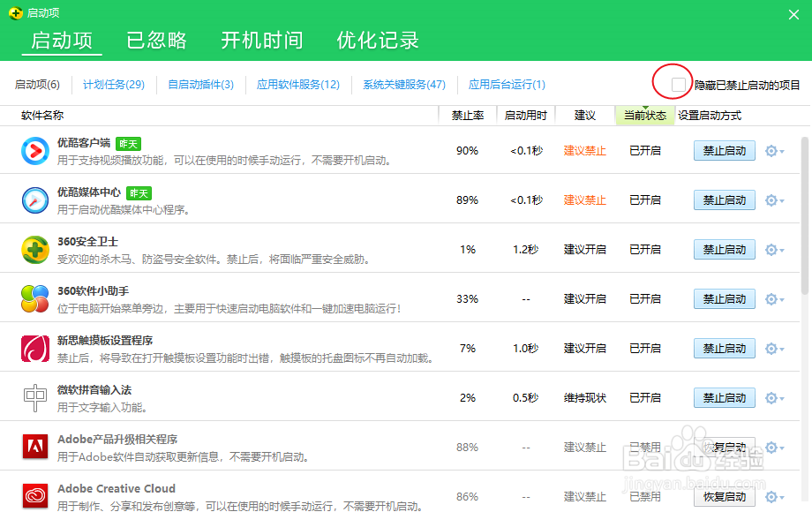Image resolution: width=812 pixels, height=512 pixels.
Task: Click the Youku Media Center compass icon
Action: click(35, 200)
